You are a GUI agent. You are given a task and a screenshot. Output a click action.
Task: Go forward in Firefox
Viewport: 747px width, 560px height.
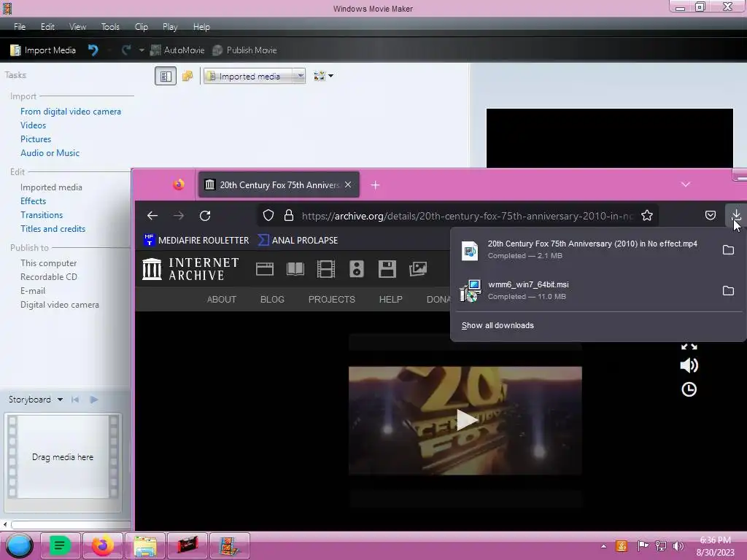pyautogui.click(x=179, y=216)
